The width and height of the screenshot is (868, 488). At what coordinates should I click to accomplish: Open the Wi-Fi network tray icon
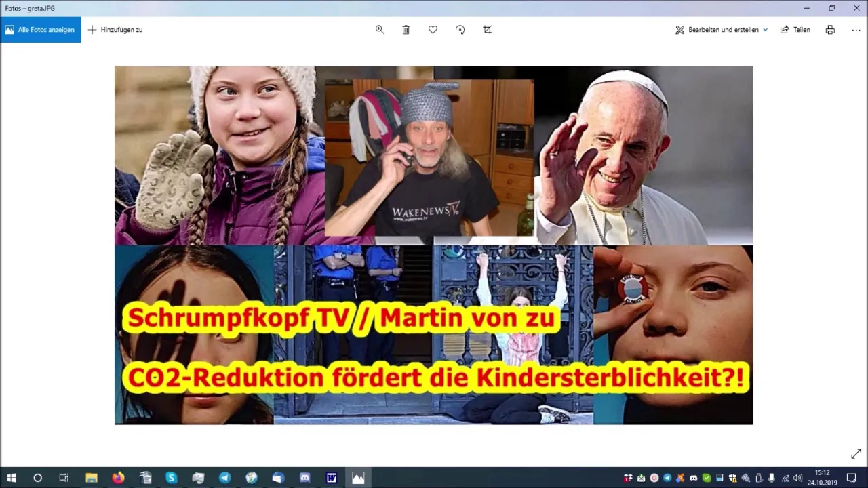point(785,478)
